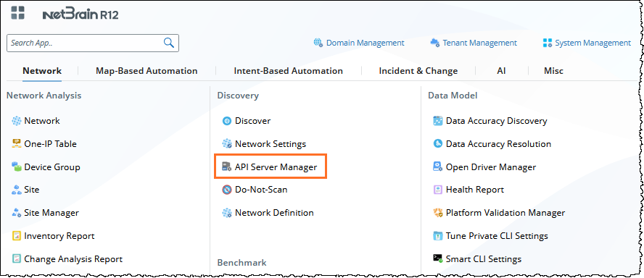
Task: Open the API Server Manager icon
Action: [227, 167]
